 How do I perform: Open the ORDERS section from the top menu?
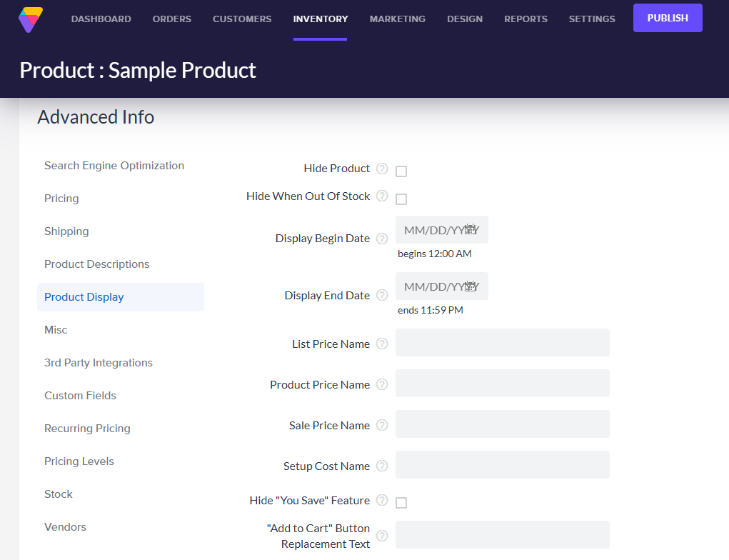[171, 19]
